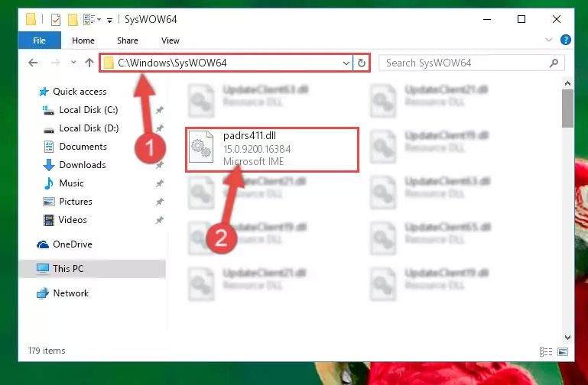Maximize the SysWOW64 window
This screenshot has width=588, height=385.
(x=521, y=19)
